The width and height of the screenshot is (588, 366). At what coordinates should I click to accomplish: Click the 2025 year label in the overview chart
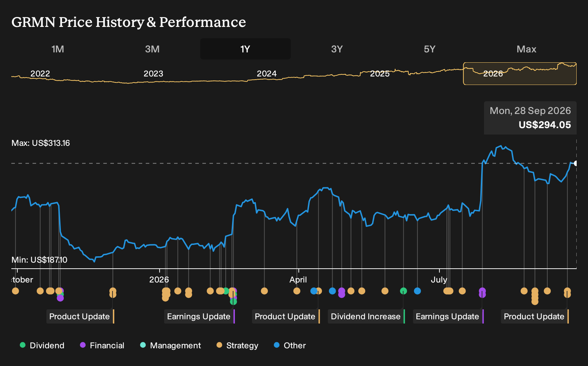click(x=380, y=74)
